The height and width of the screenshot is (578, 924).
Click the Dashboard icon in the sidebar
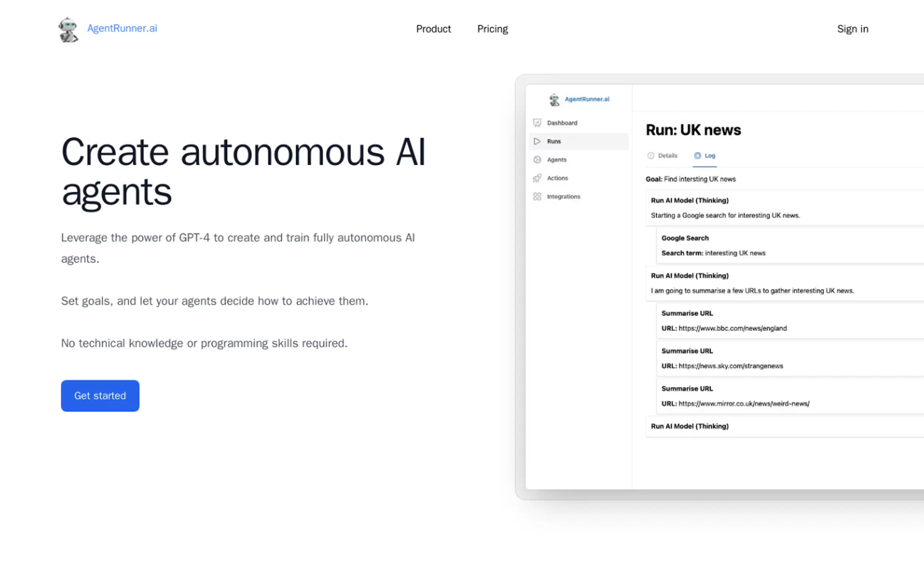[x=537, y=123]
